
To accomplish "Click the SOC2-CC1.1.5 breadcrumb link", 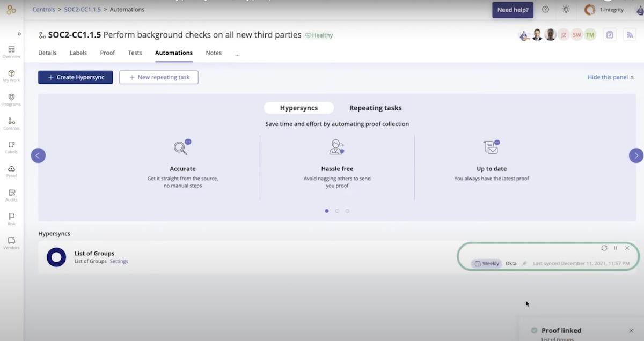I will tap(83, 9).
